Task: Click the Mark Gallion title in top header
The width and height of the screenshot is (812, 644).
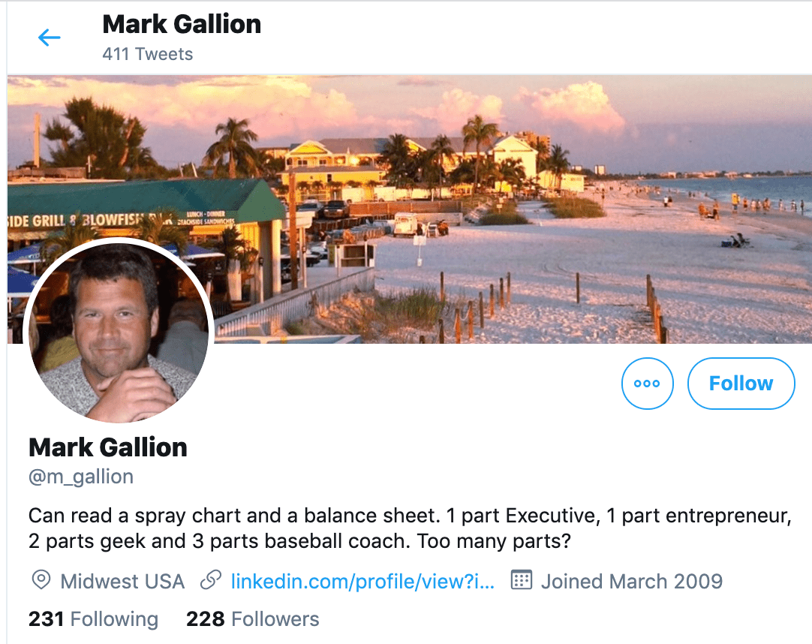Action: tap(182, 24)
